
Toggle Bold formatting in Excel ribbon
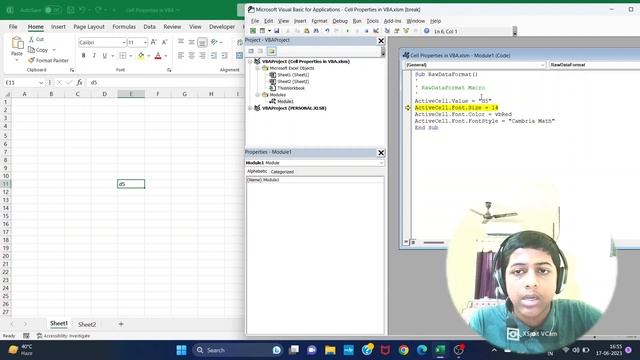[84, 56]
